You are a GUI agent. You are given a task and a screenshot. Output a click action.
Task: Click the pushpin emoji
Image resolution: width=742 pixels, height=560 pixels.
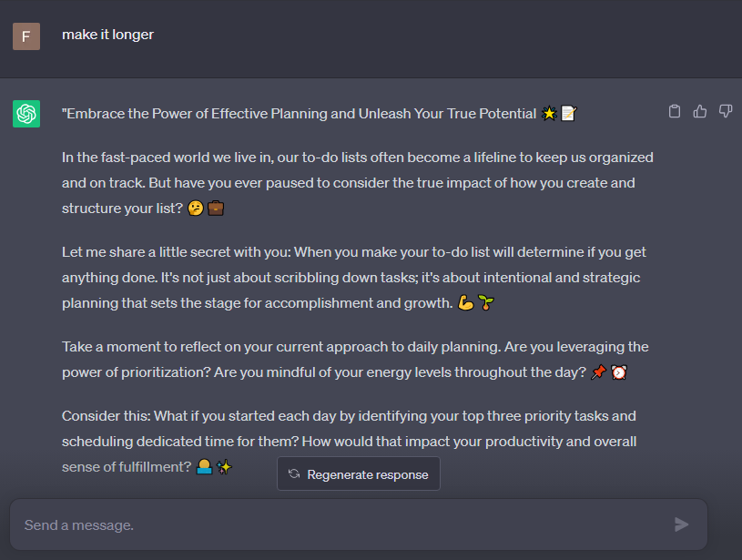(600, 372)
